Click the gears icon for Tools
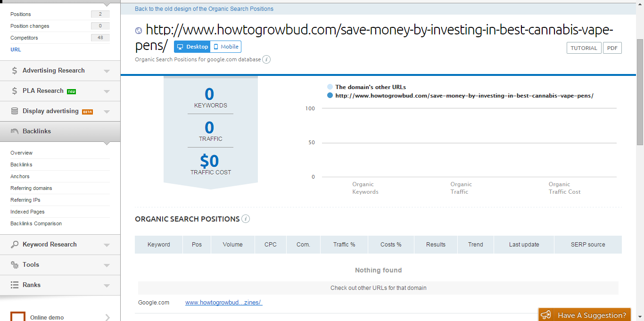The width and height of the screenshot is (644, 321). (15, 265)
